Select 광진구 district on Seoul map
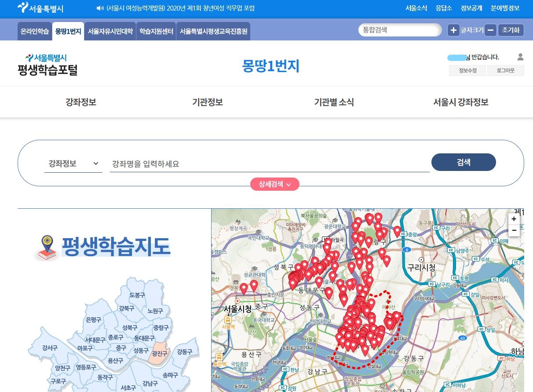 coord(159,353)
